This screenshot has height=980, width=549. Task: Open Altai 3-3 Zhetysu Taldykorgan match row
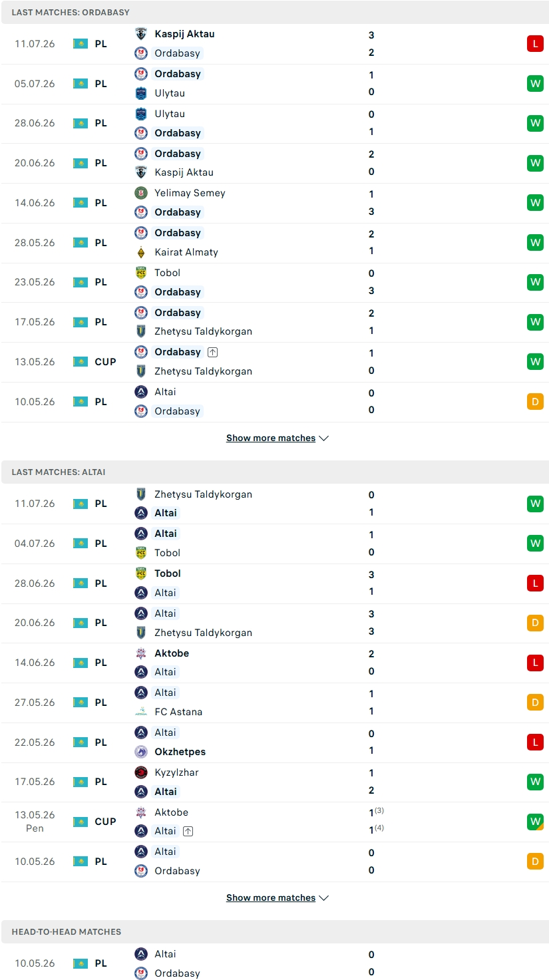tap(275, 623)
